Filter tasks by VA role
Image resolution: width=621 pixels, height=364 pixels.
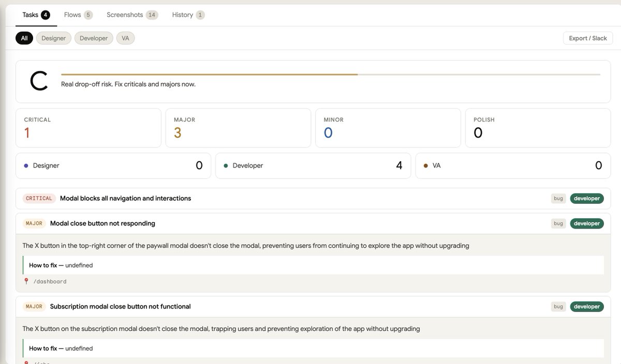pos(125,38)
